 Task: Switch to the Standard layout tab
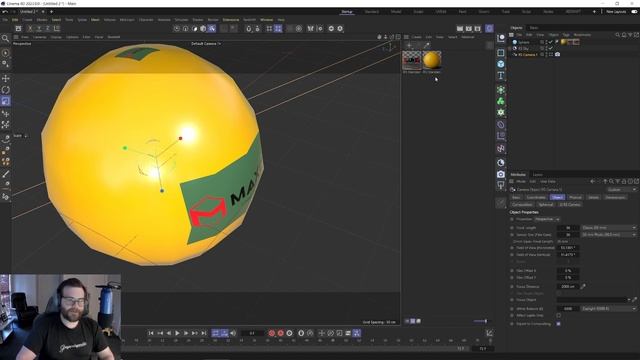(372, 12)
